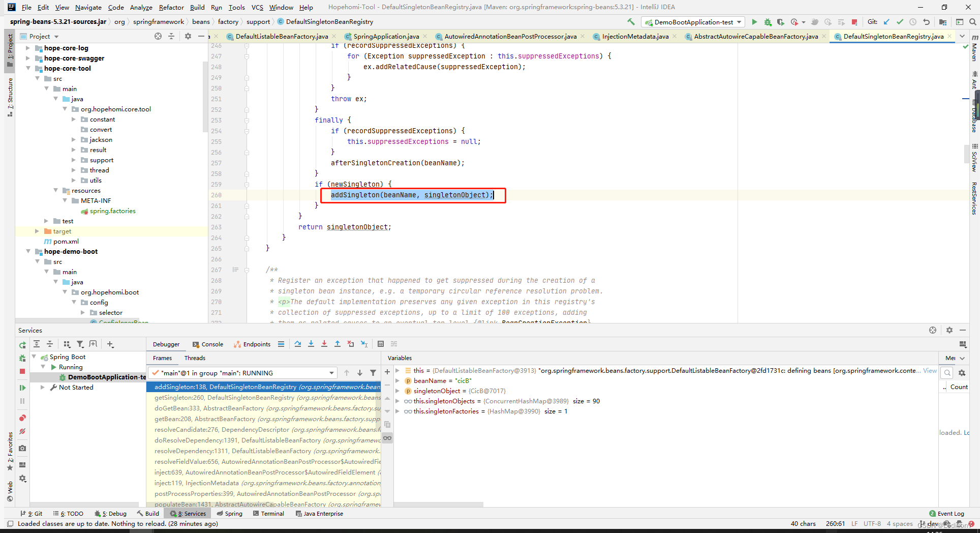
Task: Open Project panel settings gear
Action: coord(188,36)
